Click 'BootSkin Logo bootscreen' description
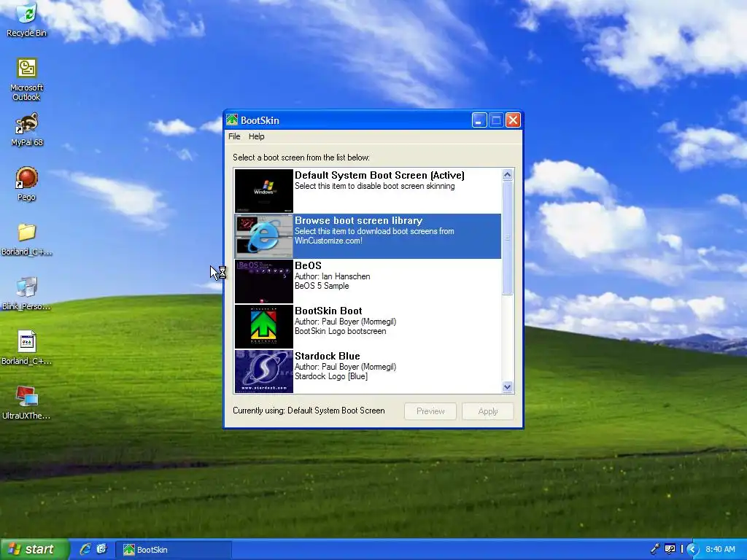 (x=341, y=331)
